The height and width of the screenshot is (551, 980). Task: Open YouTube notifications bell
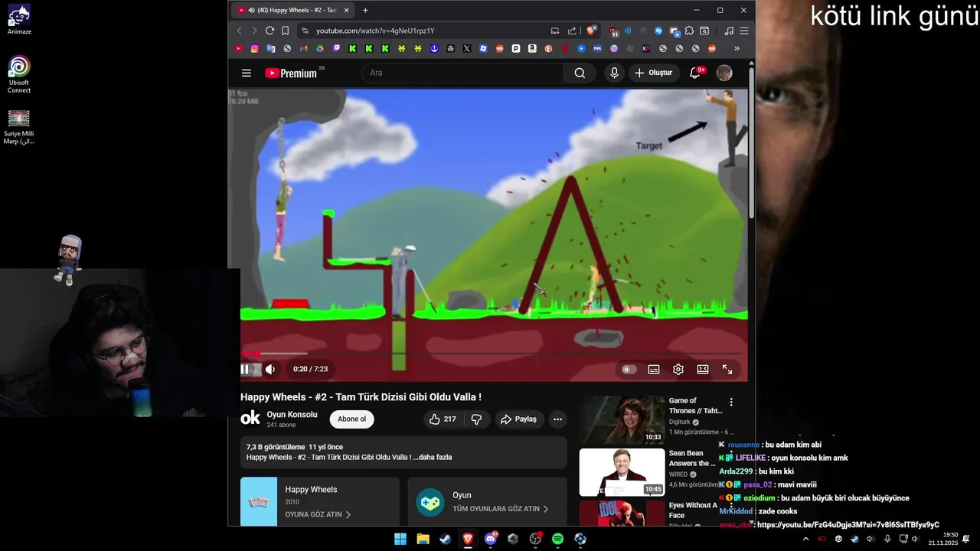tap(695, 73)
